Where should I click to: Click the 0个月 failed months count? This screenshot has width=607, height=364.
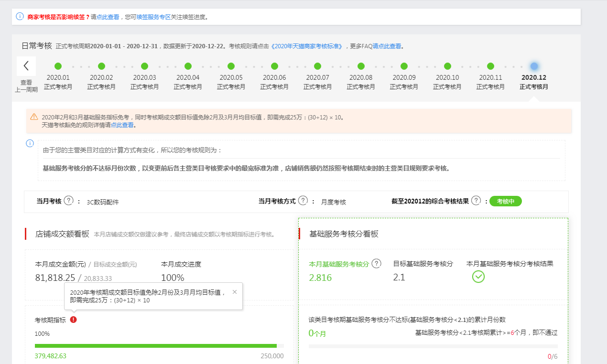317,333
